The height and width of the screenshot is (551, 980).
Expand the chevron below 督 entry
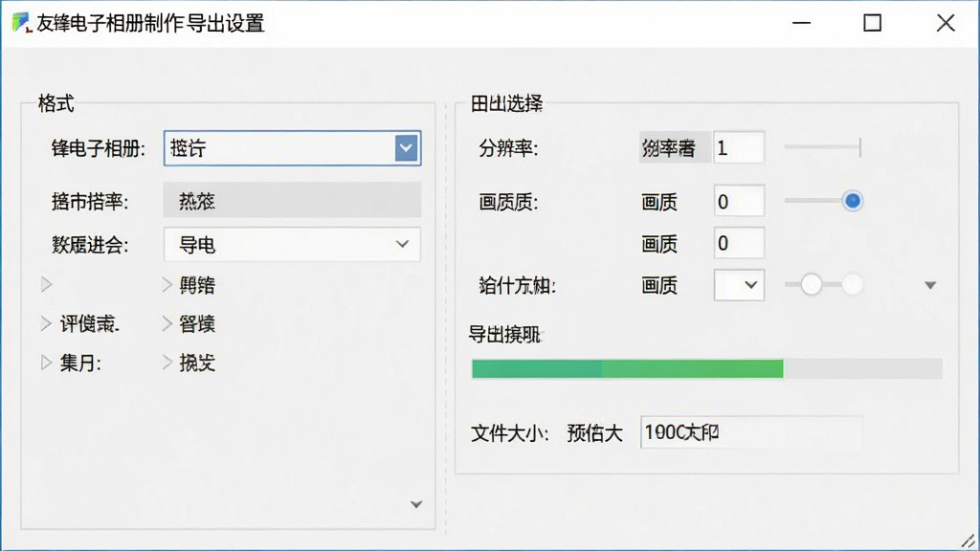(167, 363)
